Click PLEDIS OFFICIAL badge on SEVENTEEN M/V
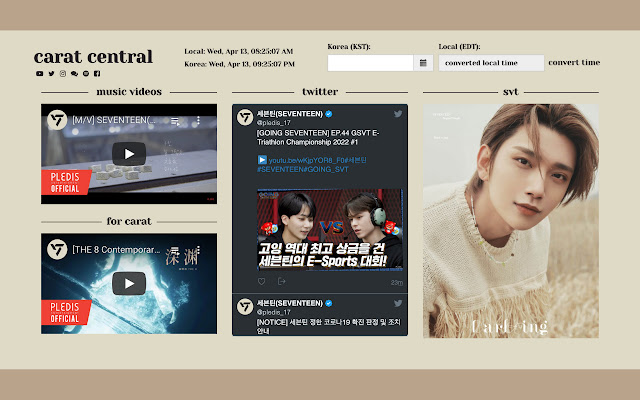This screenshot has height=400, width=640. click(65, 182)
